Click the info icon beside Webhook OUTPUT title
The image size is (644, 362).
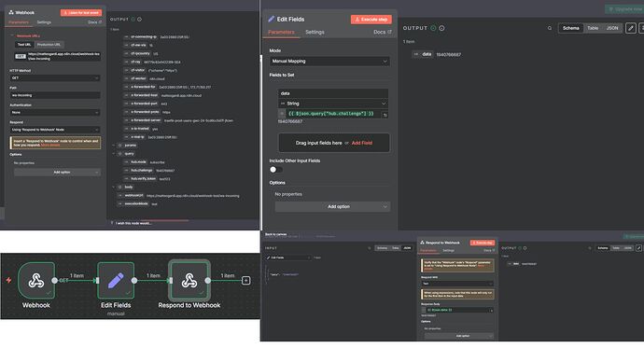pyautogui.click(x=140, y=20)
